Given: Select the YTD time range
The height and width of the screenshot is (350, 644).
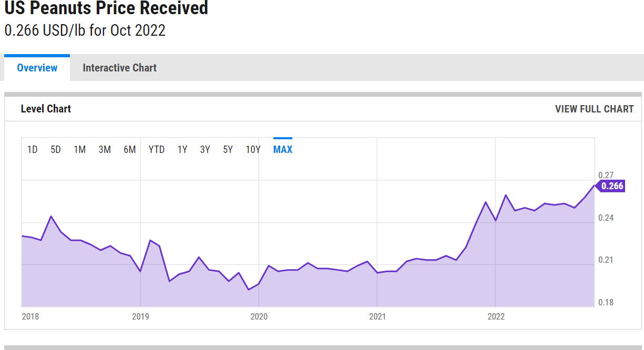Looking at the screenshot, I should tap(156, 149).
